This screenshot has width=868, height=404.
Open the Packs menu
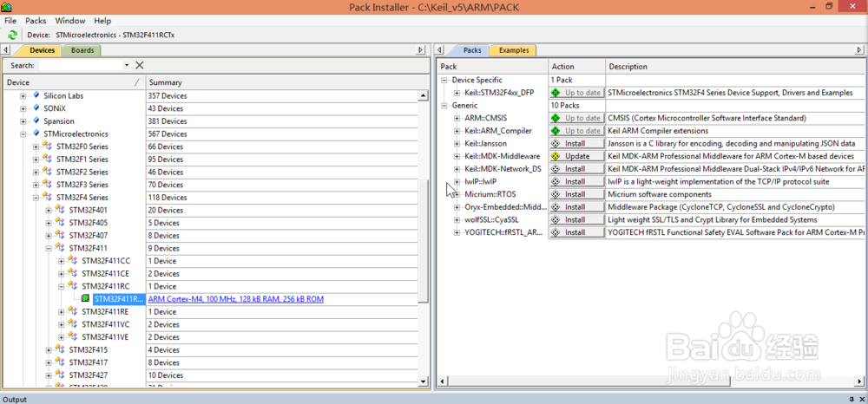click(x=36, y=21)
